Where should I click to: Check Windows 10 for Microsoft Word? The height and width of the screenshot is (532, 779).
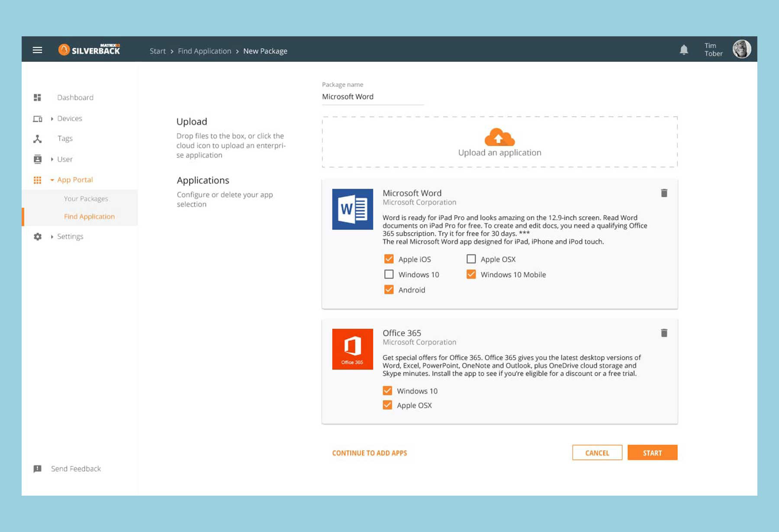[389, 274]
